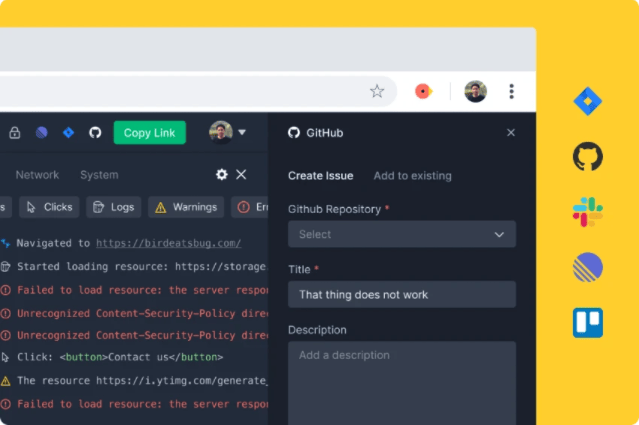639x425 pixels.
Task: Open the birdeatsbug.com link in the log
Action: click(x=168, y=243)
